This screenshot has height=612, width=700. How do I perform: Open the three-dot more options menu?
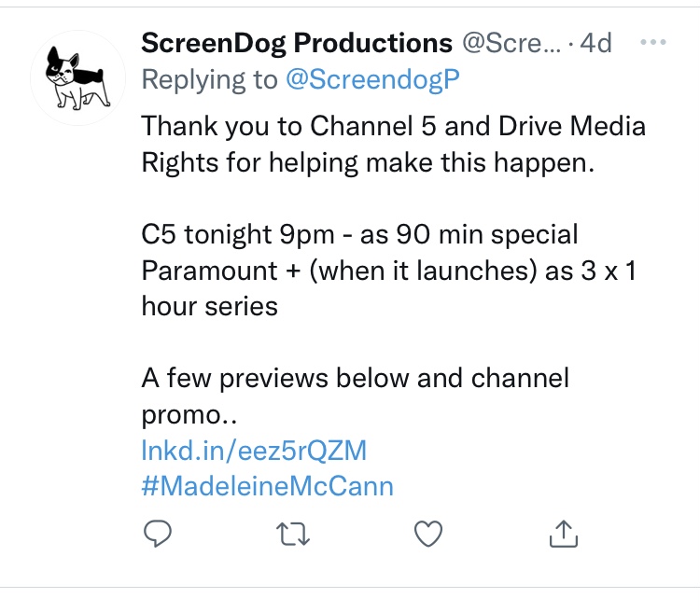(651, 44)
